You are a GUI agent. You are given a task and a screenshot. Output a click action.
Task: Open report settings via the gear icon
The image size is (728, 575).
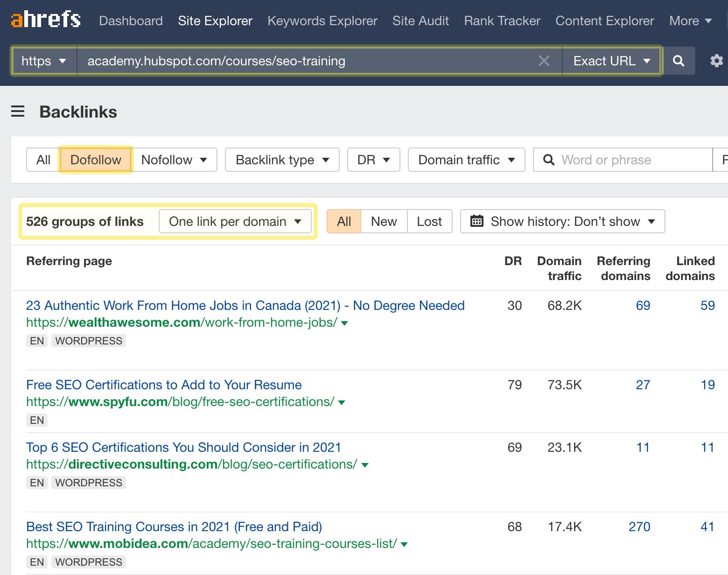716,61
